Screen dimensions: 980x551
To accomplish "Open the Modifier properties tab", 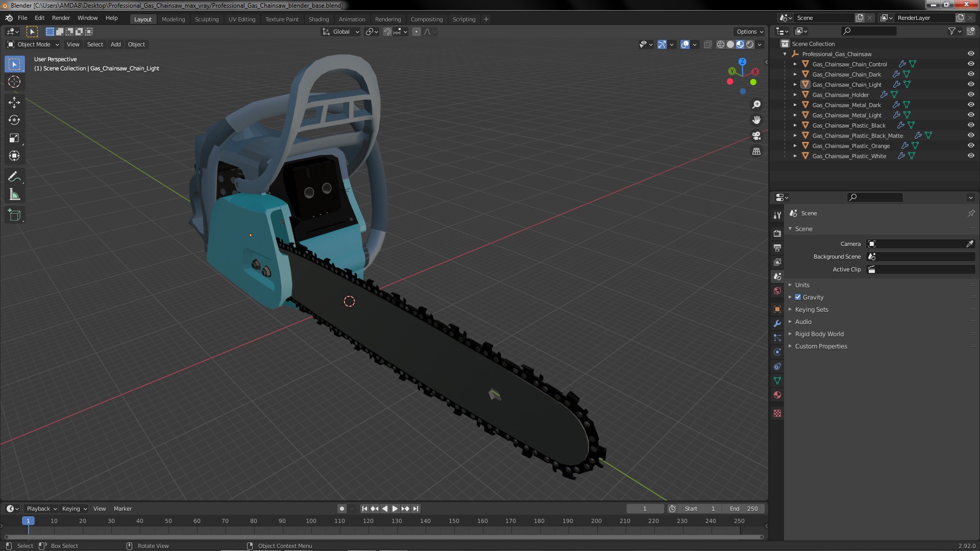I will click(777, 323).
